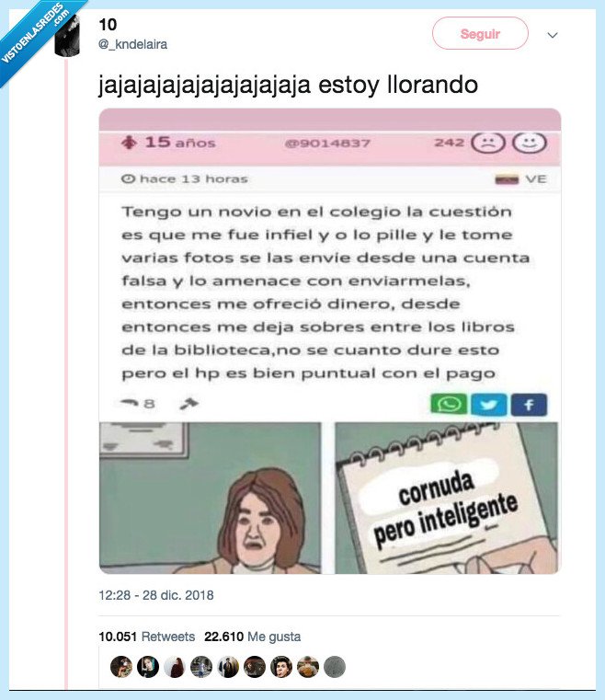The height and width of the screenshot is (700, 605).
Task: Click the first liker avatar in the row
Action: click(121, 667)
